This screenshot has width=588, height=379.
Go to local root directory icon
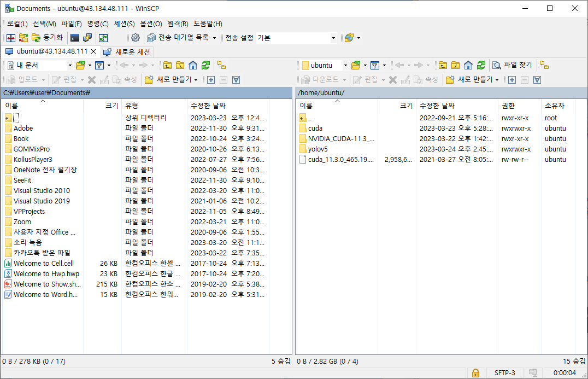(x=180, y=65)
